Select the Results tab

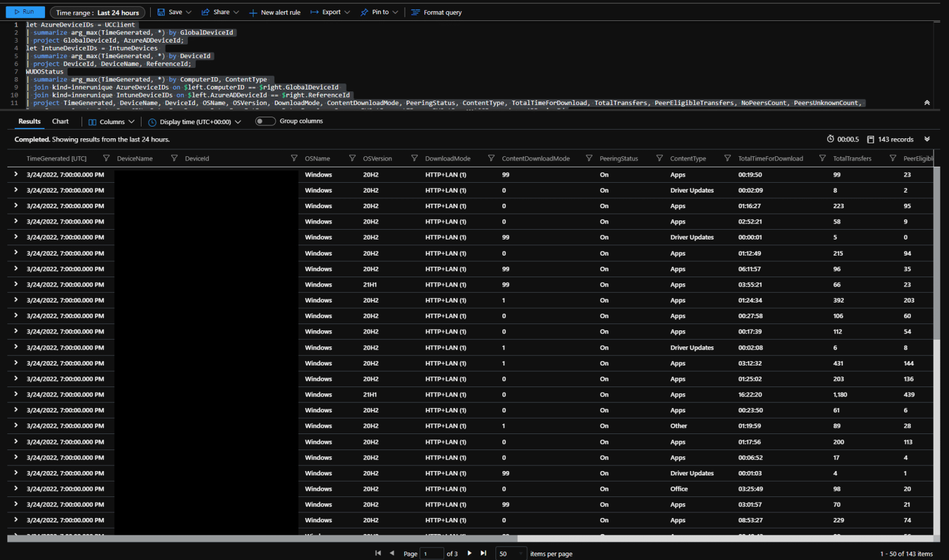29,122
